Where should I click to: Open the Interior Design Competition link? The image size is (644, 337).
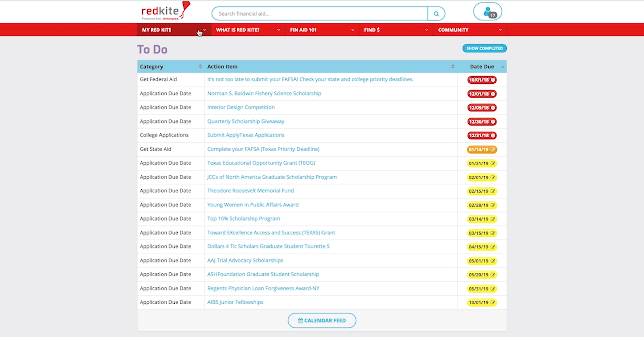[x=241, y=107]
